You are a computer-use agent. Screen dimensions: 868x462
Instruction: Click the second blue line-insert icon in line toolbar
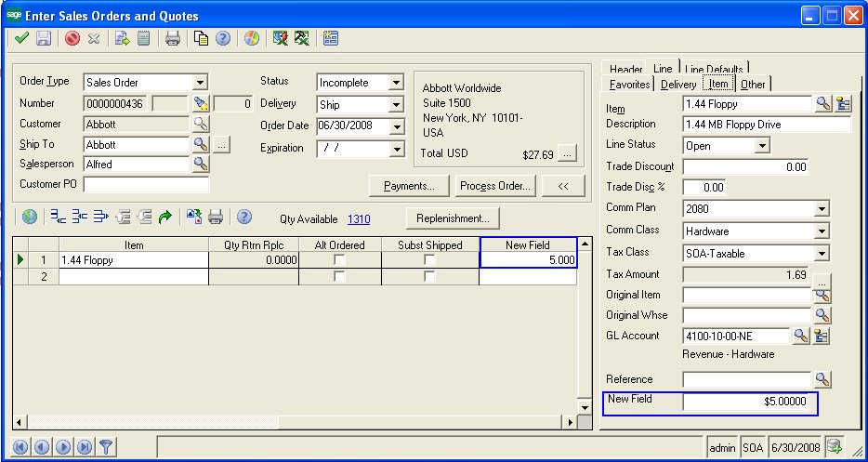click(80, 217)
